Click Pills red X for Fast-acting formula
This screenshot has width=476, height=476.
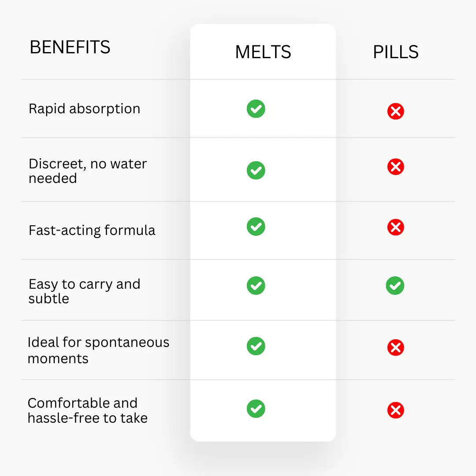pos(395,227)
